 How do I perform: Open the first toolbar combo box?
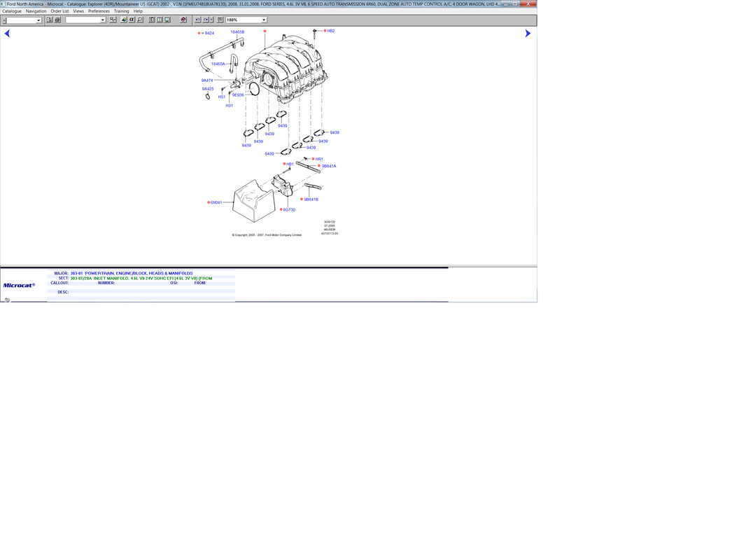[x=38, y=20]
